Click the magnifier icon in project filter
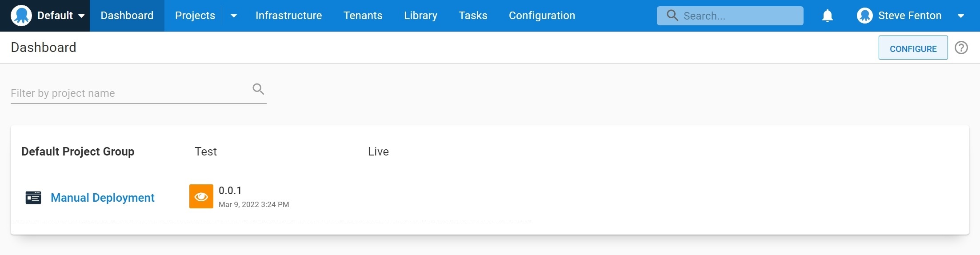This screenshot has height=255, width=980. [258, 89]
